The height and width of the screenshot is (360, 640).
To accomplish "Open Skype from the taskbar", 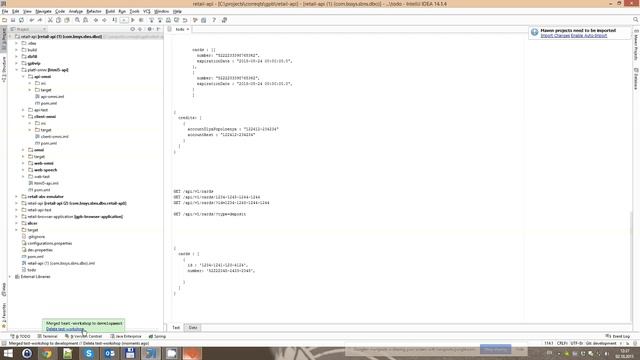I will 89,353.
